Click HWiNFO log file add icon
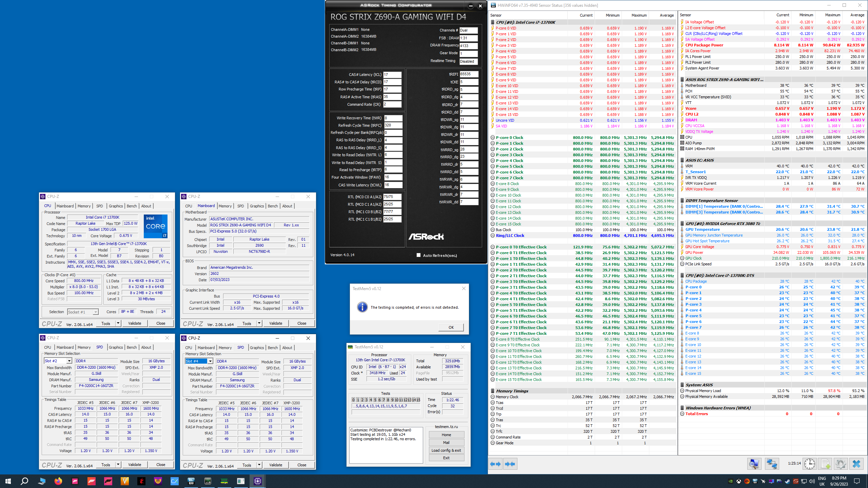The image size is (868, 488). click(825, 464)
